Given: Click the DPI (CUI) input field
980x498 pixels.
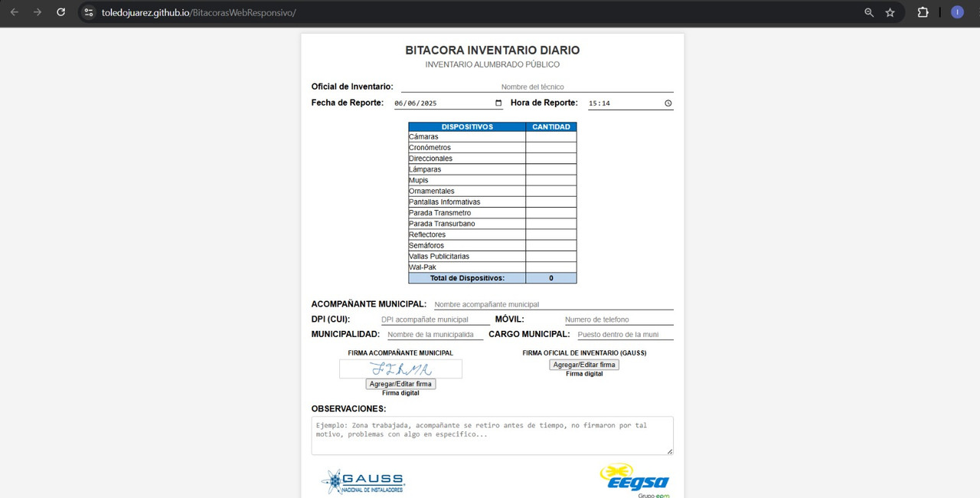Looking at the screenshot, I should point(434,319).
